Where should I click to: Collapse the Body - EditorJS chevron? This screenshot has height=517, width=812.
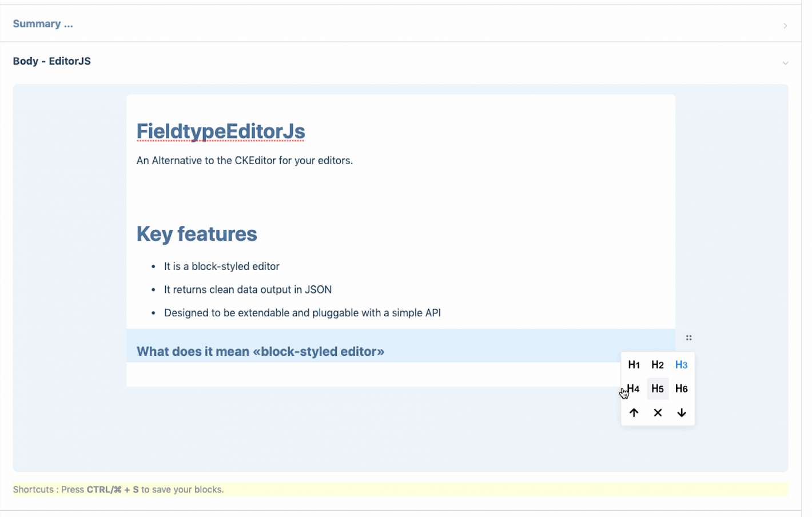point(785,63)
